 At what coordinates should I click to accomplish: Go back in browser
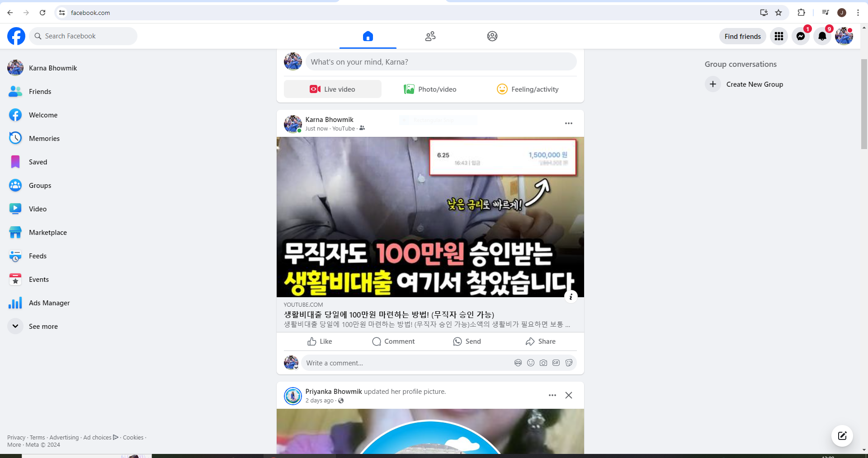pyautogui.click(x=10, y=13)
